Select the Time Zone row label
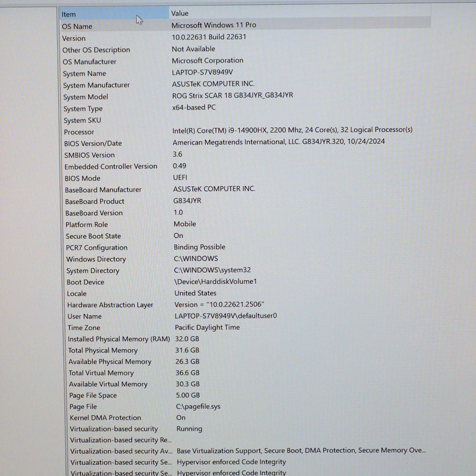 [84, 328]
